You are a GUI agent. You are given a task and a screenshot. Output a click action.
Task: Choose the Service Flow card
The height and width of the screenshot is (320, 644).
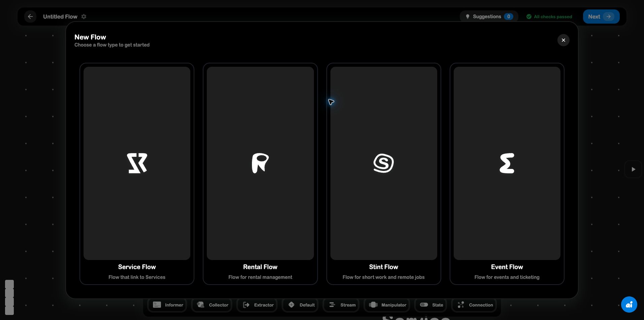click(137, 174)
